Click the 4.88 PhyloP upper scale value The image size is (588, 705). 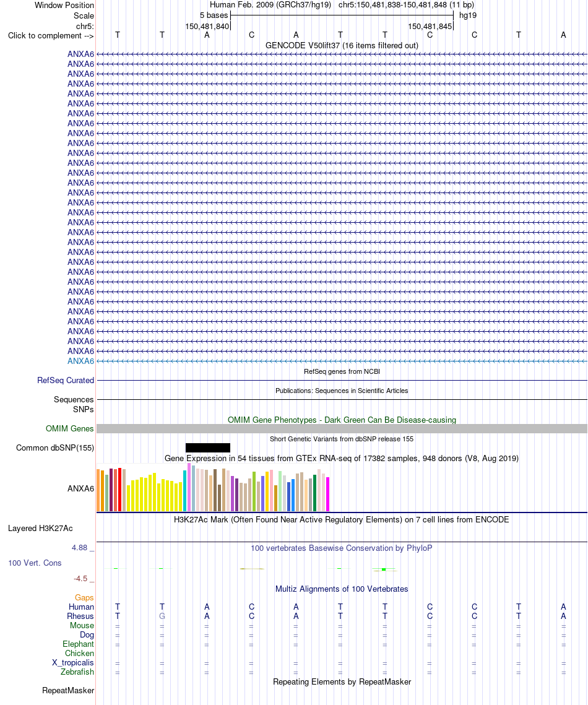click(80, 548)
